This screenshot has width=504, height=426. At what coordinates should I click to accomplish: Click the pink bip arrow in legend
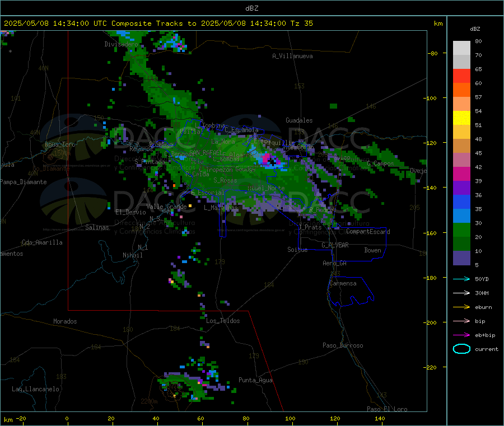point(461,321)
